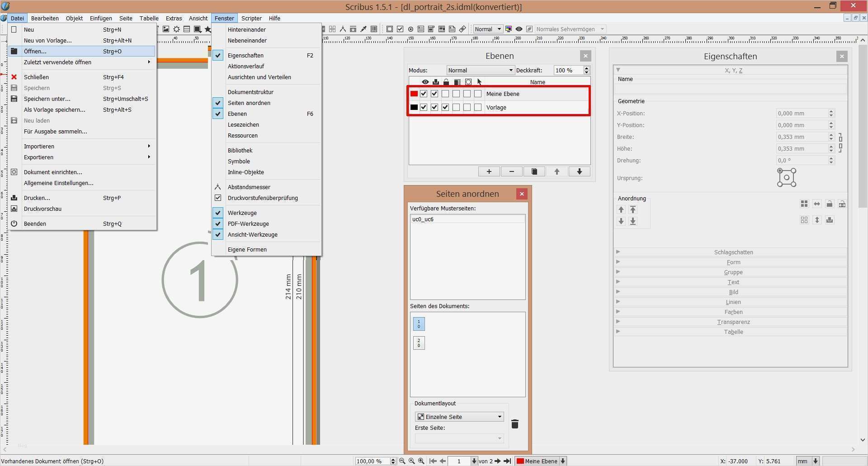This screenshot has height=466, width=868.
Task: Toggle visibility of Vorlage layer
Action: [424, 107]
